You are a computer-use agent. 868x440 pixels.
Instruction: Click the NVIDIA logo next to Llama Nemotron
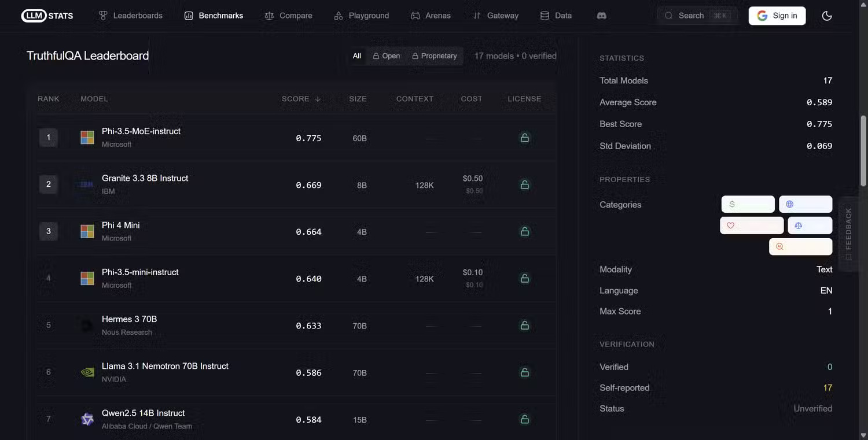coord(87,372)
